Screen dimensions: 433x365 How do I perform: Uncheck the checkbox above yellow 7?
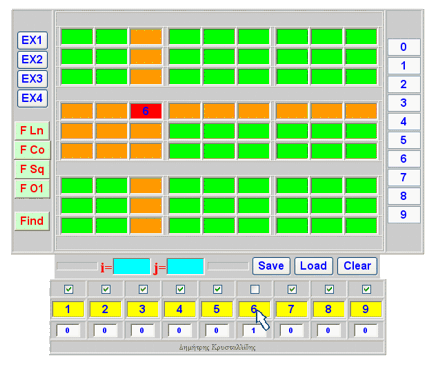[292, 289]
